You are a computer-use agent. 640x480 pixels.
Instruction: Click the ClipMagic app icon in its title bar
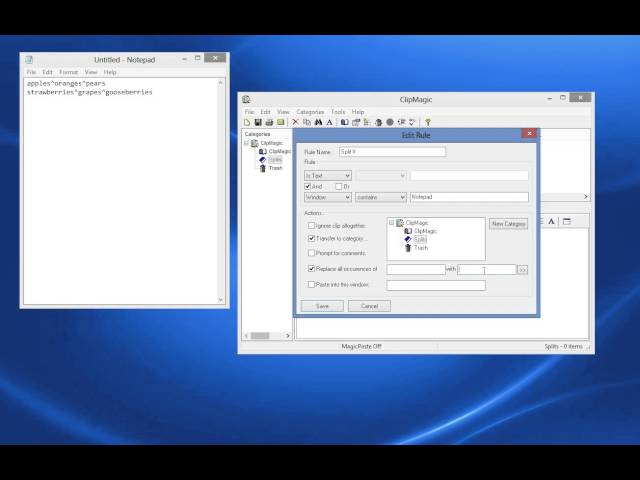tap(246, 99)
